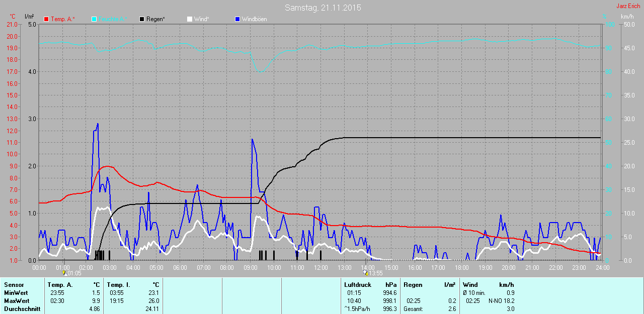Click the 'Durchschnitt' row label
This screenshot has height=314, width=644.
(x=22, y=309)
